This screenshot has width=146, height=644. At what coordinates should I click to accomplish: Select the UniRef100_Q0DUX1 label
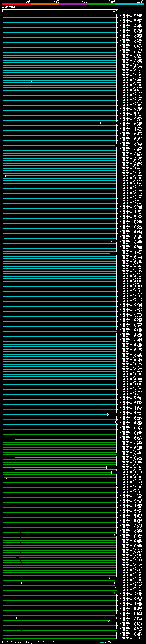pos(131,457)
